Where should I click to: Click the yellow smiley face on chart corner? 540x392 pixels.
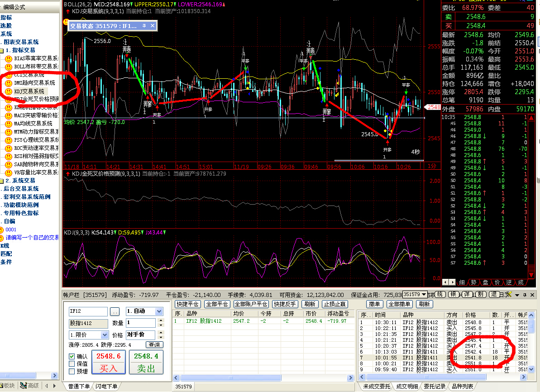click(65, 21)
